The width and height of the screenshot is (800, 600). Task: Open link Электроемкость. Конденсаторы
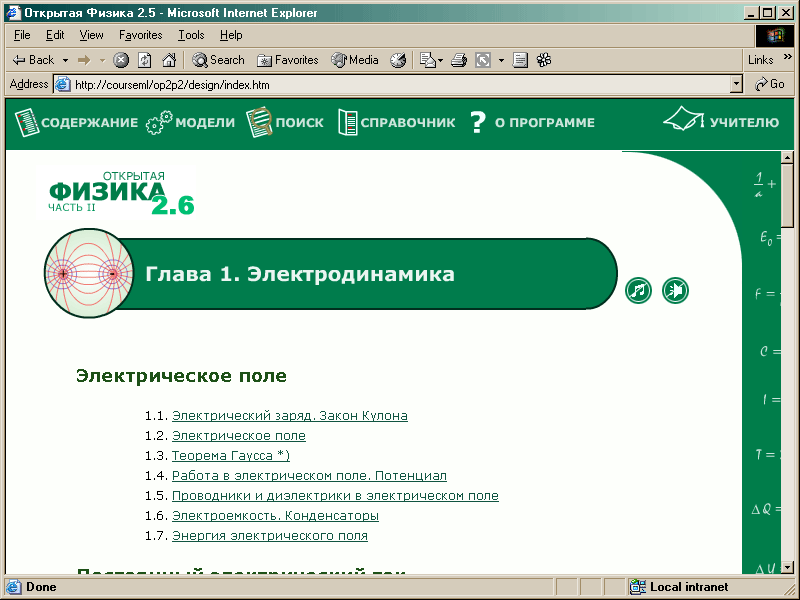pos(275,516)
